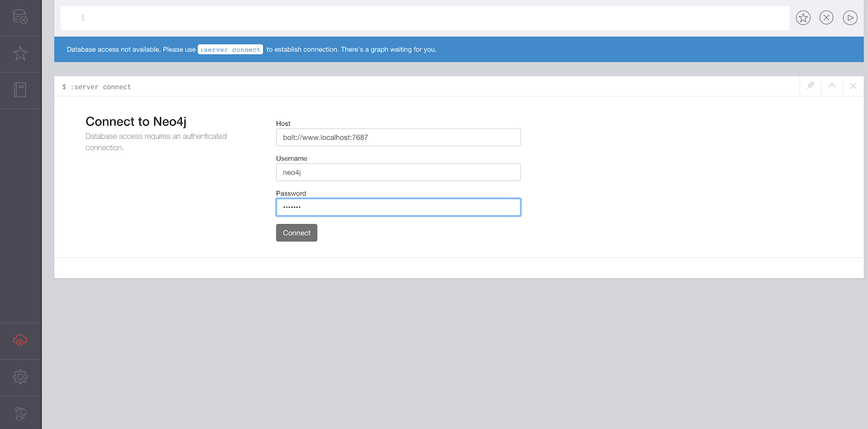Click 'Database access requires an authenticated connection' text
The image size is (868, 429).
tap(156, 142)
